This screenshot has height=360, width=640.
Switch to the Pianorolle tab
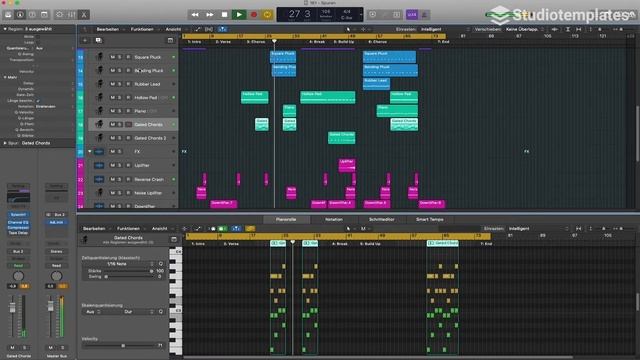[286, 220]
